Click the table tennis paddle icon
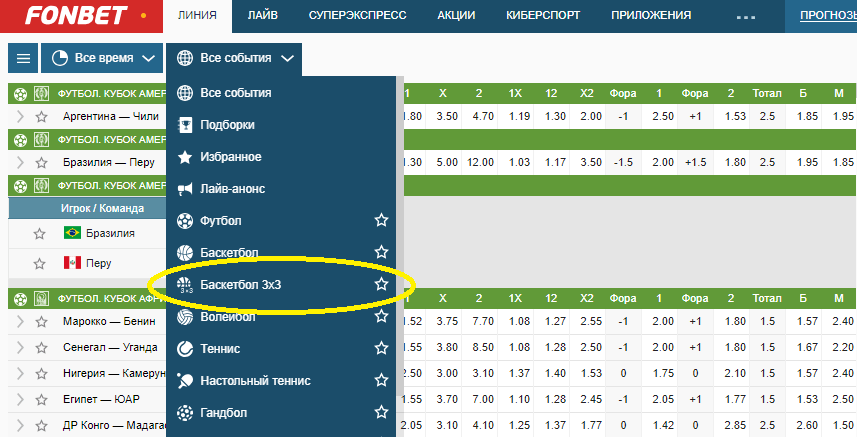Image resolution: width=857 pixels, height=437 pixels. click(x=185, y=381)
